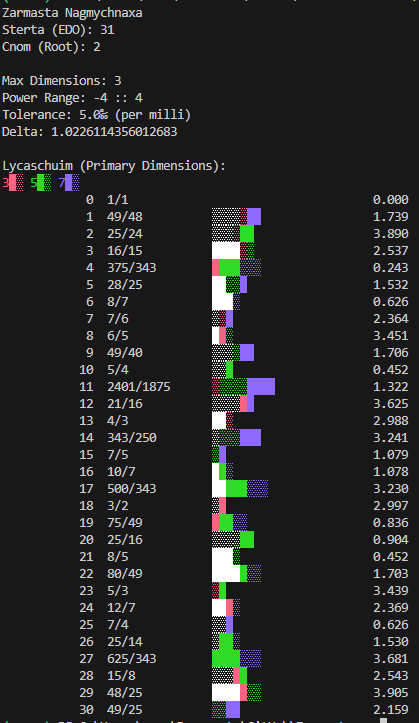The image size is (419, 723).
Task: Select the ratio 15/8
Action: click(x=121, y=676)
